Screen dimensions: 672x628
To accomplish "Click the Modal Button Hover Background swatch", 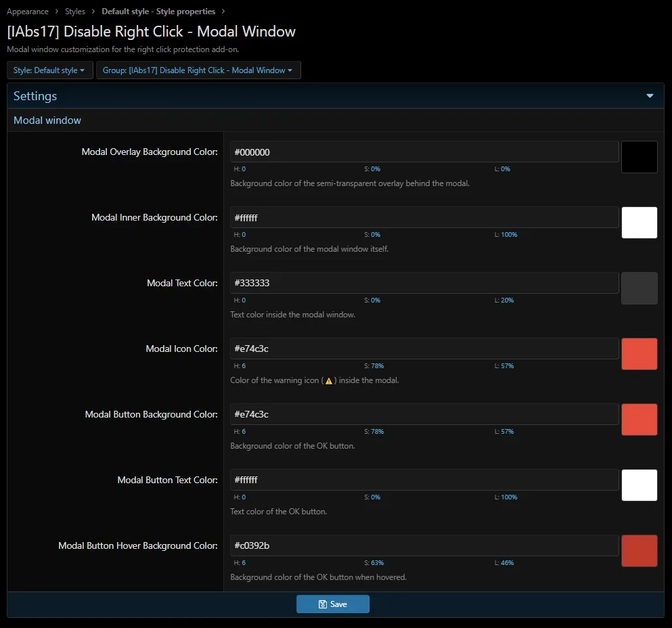I will (x=639, y=550).
